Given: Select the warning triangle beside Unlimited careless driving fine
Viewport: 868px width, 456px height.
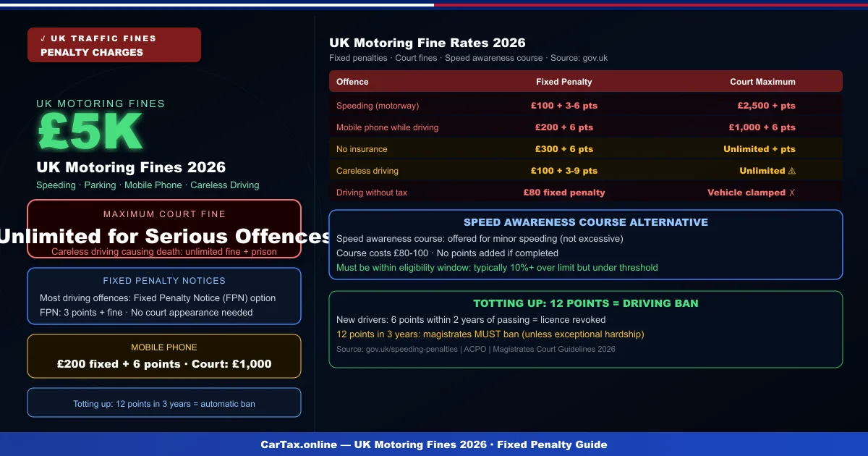Looking at the screenshot, I should (793, 171).
